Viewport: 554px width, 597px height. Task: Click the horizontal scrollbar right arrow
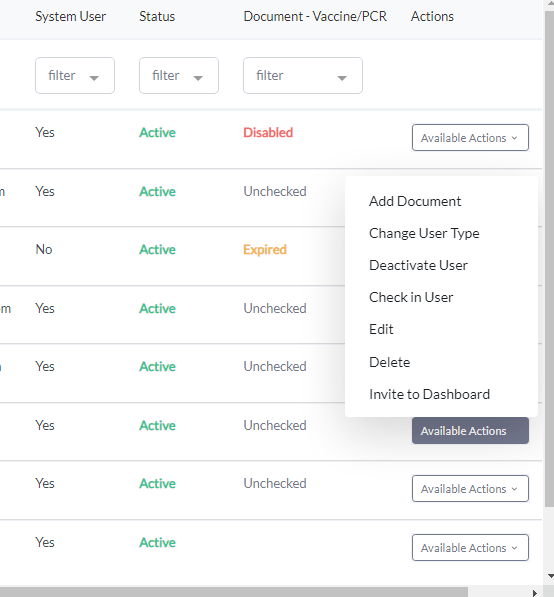click(535, 593)
